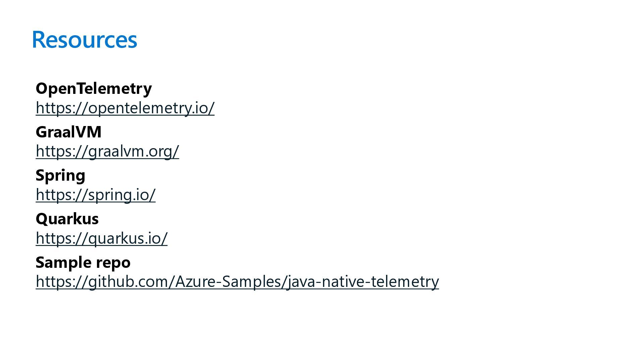Select the Spring heading
644x362 pixels.
click(x=60, y=175)
